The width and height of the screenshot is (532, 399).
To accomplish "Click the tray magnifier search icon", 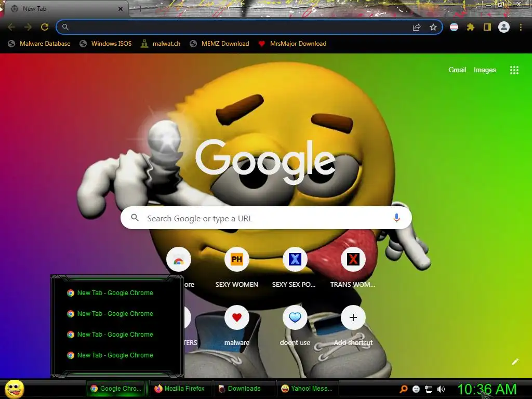I will coord(403,389).
